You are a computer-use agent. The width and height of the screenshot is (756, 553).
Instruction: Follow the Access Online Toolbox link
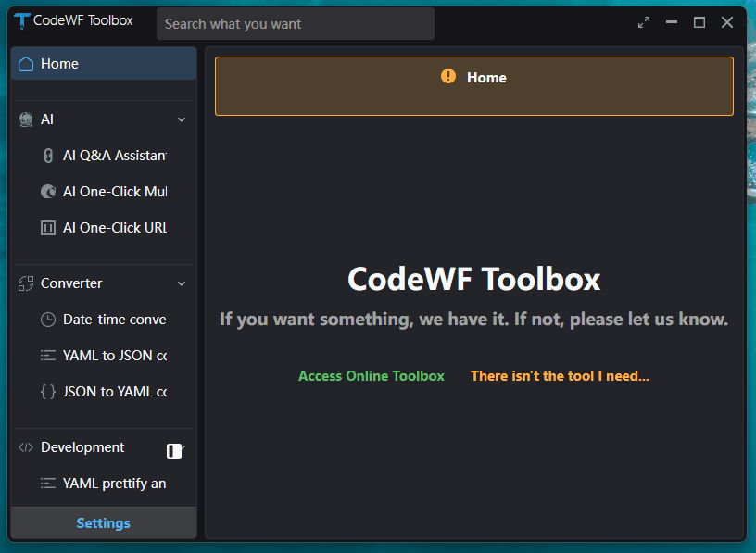372,376
